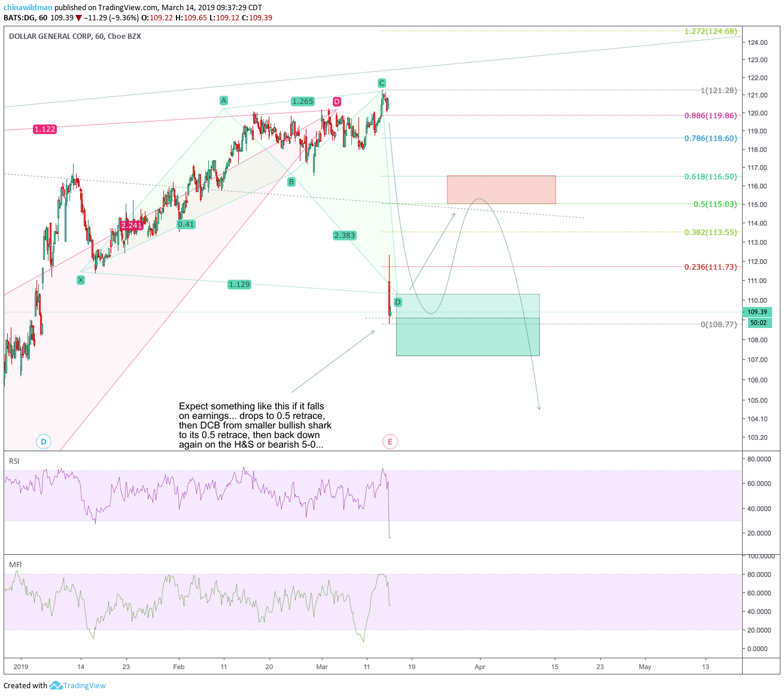
Task: Select the green support zone rectangle
Action: click(468, 325)
